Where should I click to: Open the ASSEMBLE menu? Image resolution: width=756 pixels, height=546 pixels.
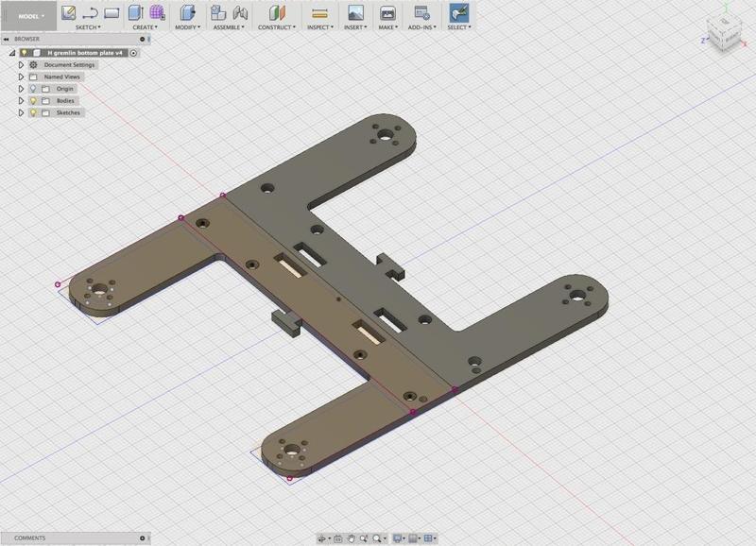(x=229, y=27)
